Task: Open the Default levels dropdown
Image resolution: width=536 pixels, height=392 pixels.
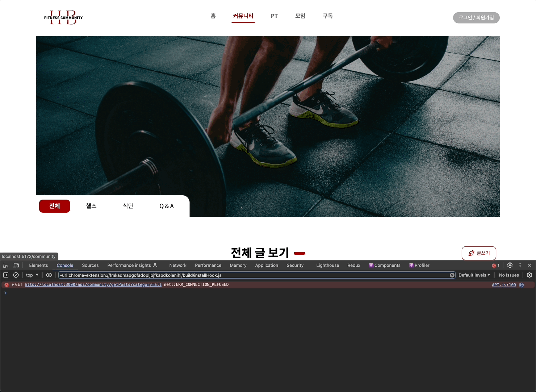Action: (x=474, y=275)
